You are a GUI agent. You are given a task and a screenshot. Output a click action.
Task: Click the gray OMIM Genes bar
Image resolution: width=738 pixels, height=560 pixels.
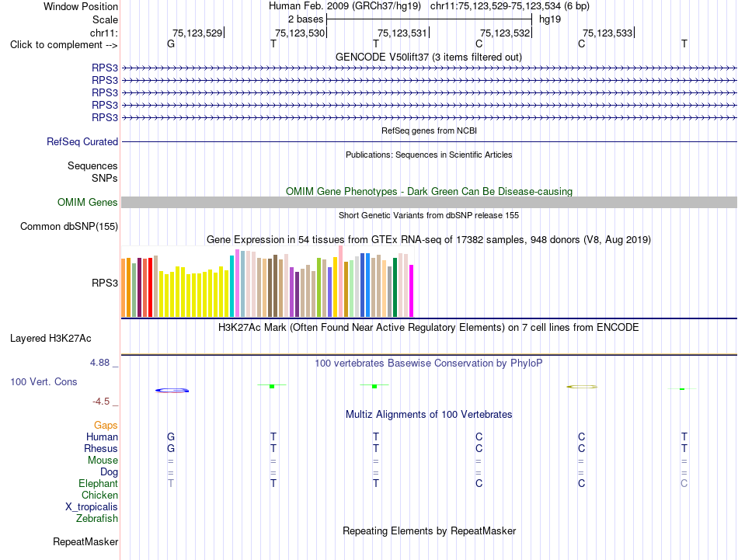tap(429, 203)
